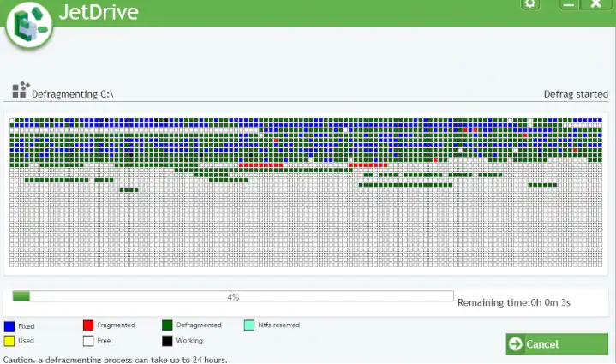The image size is (616, 364).
Task: Close the JetDrive window
Action: [x=597, y=4]
